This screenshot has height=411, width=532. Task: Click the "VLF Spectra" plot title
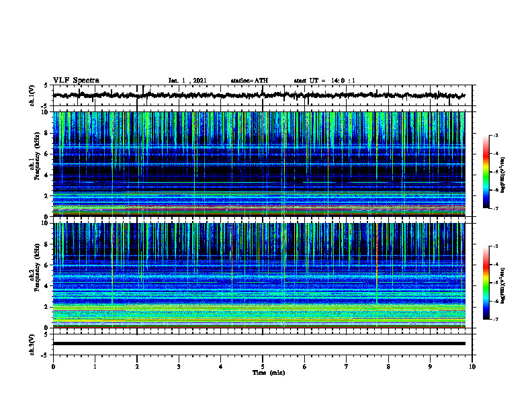click(x=76, y=81)
